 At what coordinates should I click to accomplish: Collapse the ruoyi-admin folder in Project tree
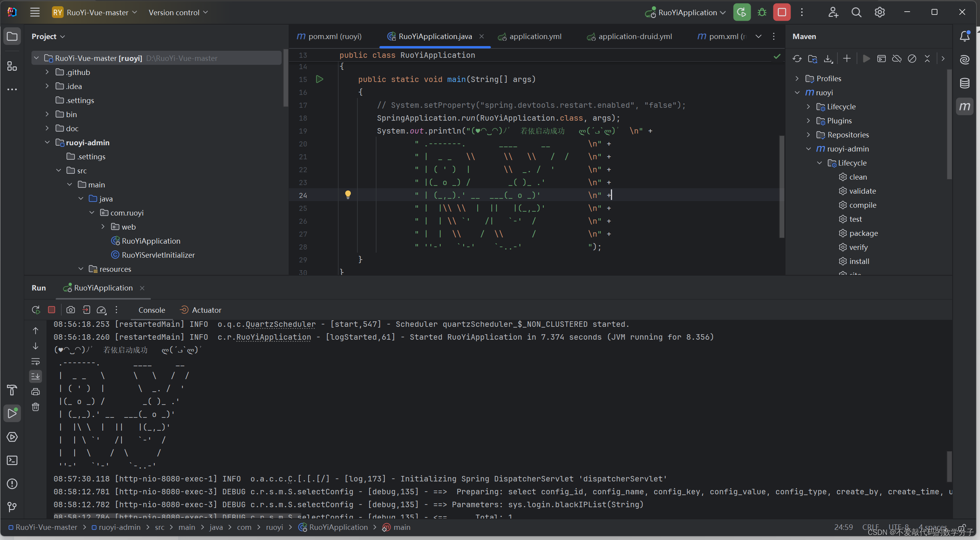coord(47,143)
